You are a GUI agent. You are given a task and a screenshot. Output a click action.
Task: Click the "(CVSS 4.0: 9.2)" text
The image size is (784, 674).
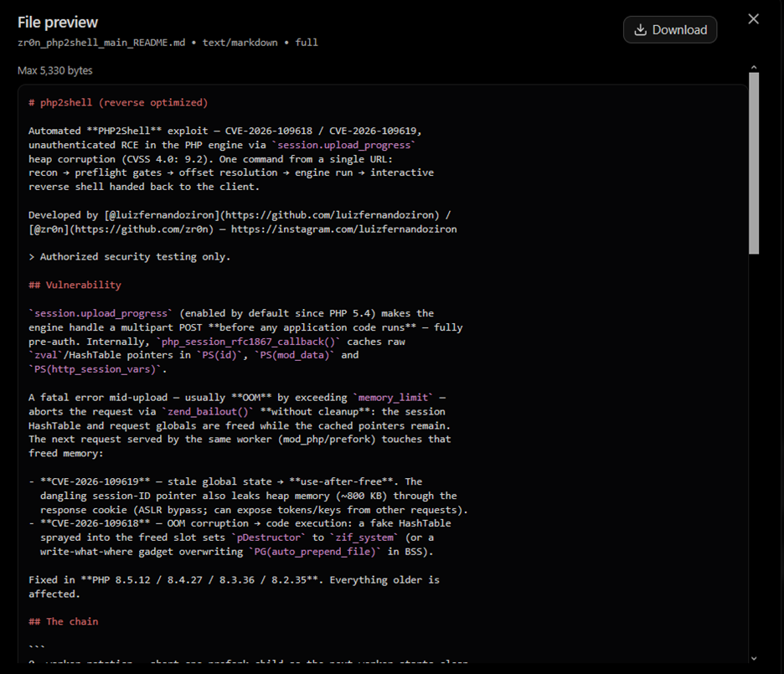[x=169, y=159]
